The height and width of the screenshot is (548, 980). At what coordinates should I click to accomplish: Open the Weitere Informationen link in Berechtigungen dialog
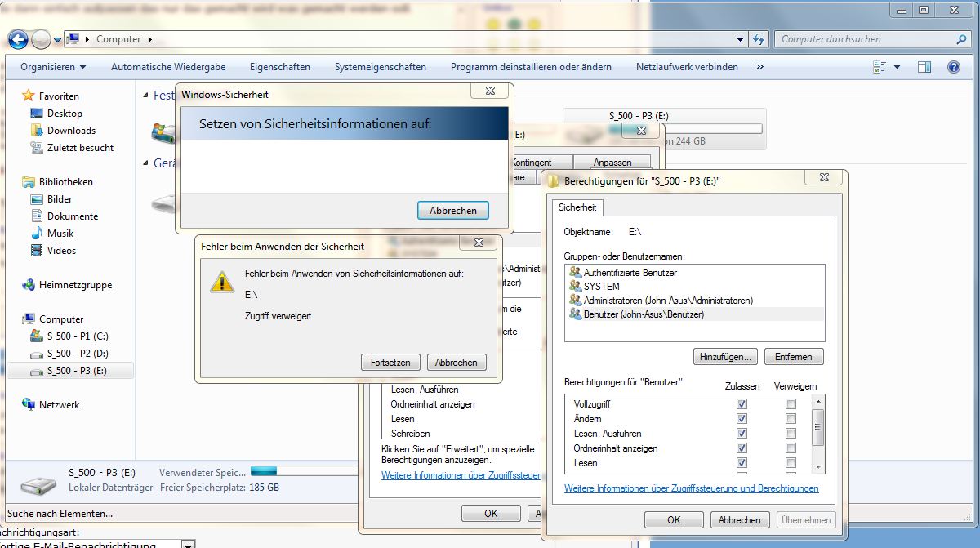point(691,488)
